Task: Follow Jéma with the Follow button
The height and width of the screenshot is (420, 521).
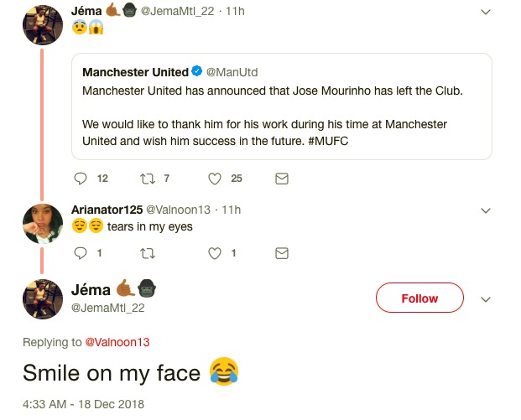Action: pyautogui.click(x=419, y=298)
